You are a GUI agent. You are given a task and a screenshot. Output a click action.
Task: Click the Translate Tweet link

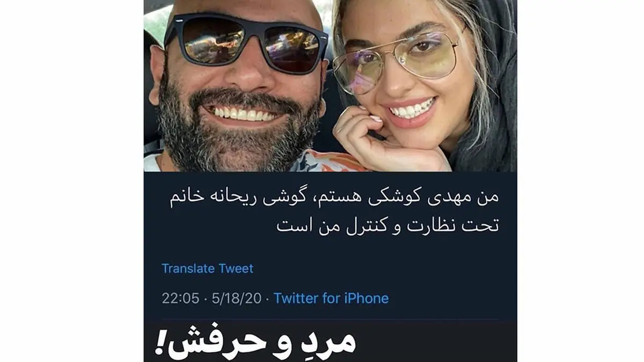[x=207, y=269]
